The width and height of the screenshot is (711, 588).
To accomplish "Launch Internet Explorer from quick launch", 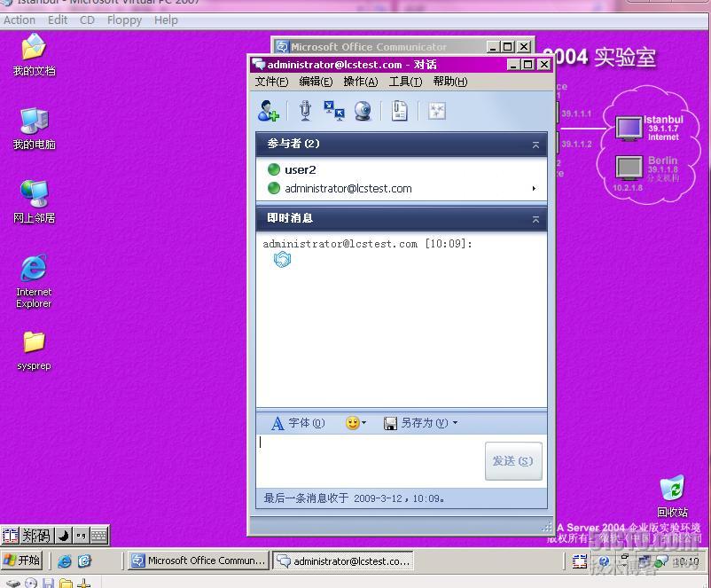I will coord(65,561).
